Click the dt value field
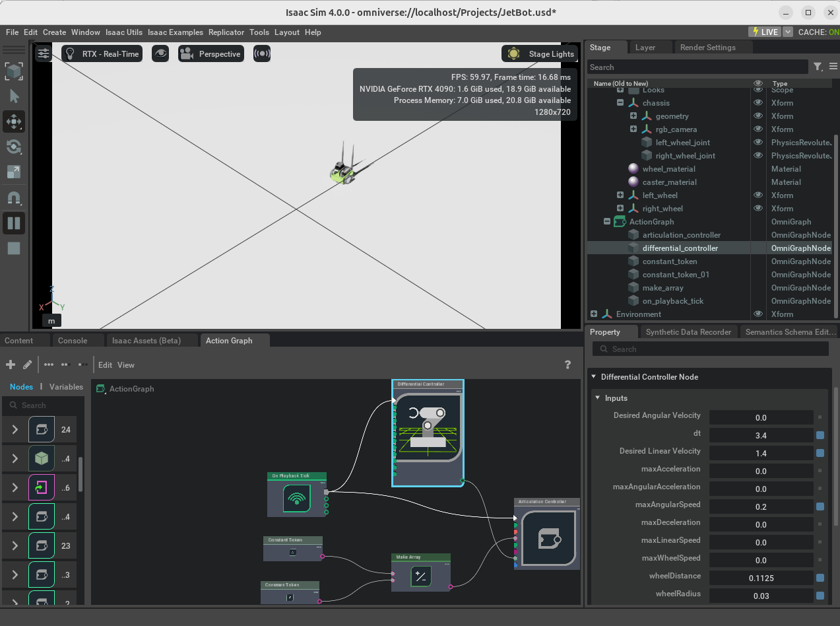The image size is (840, 626). tap(761, 436)
